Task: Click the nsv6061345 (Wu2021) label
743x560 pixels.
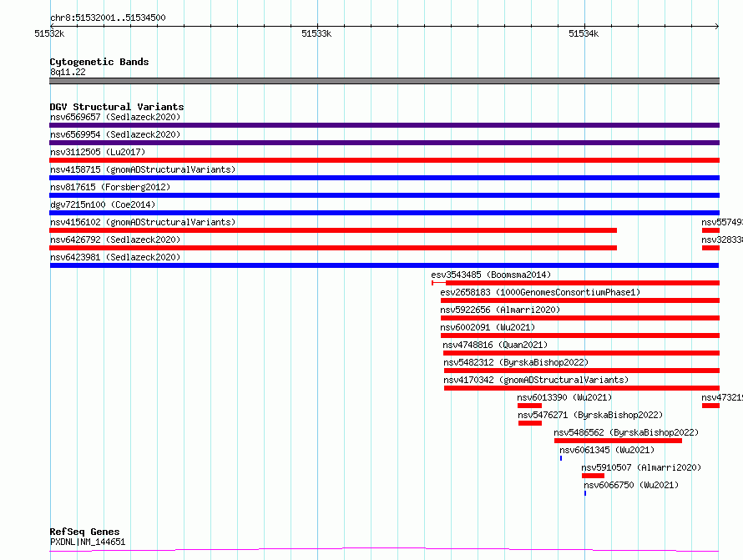Action: point(607,450)
